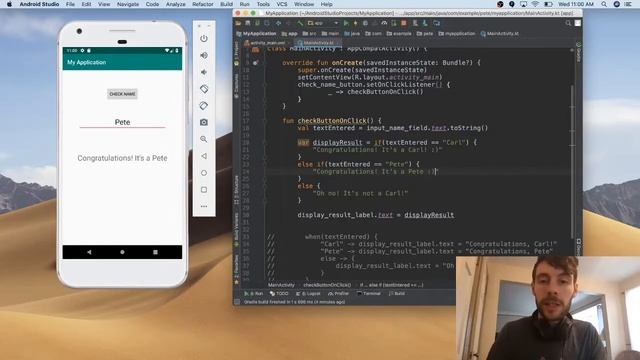Screen dimensions: 640x360
Task: Click 'display_result_label.text = displayResult' line in the editor
Action: pyautogui.click(x=376, y=215)
